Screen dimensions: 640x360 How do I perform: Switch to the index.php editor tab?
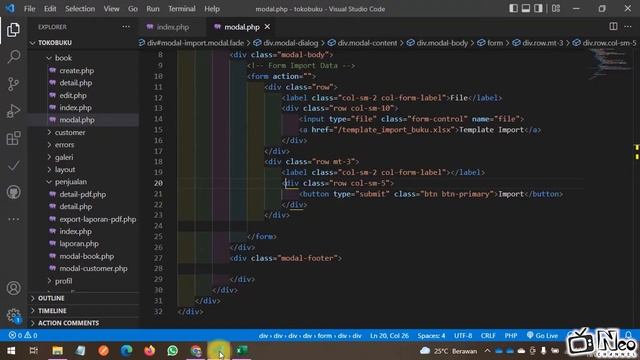pos(173,27)
